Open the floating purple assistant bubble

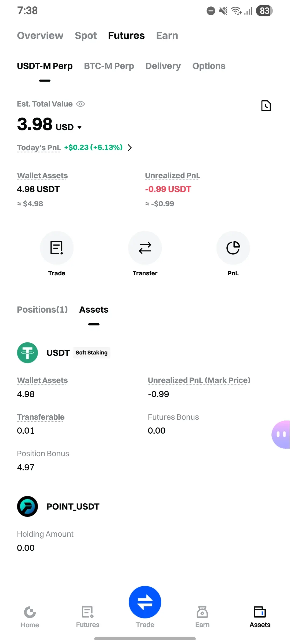click(281, 434)
